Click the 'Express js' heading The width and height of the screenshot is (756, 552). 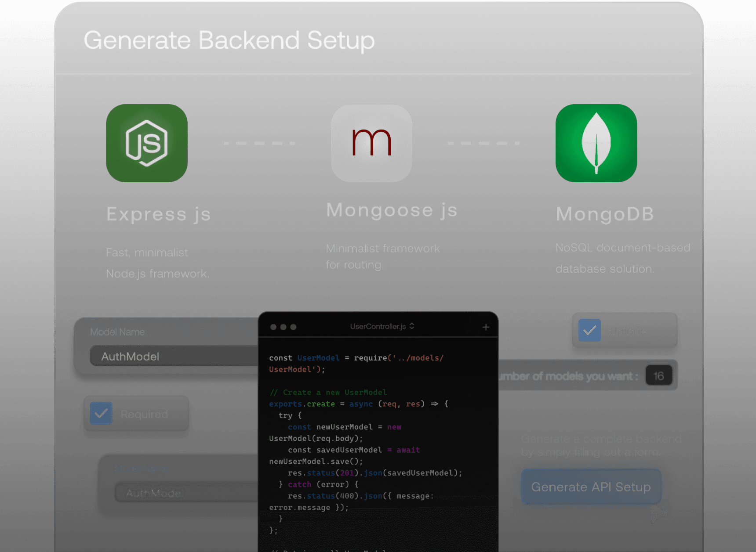tap(159, 214)
